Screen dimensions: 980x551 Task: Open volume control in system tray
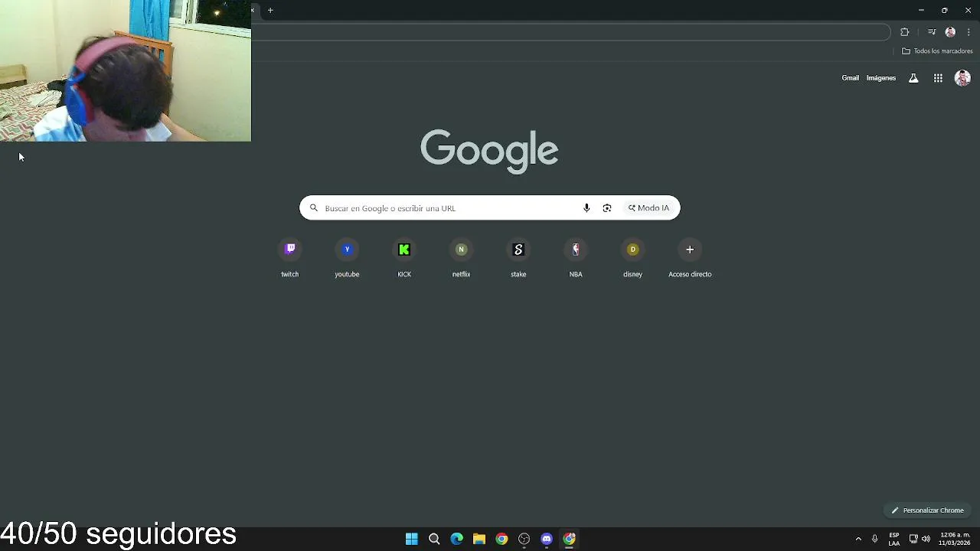[926, 539]
